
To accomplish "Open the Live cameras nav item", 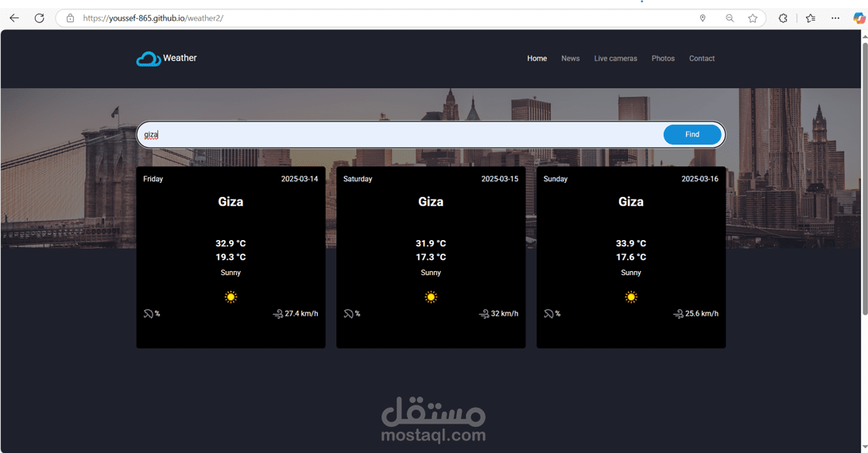I will click(615, 59).
